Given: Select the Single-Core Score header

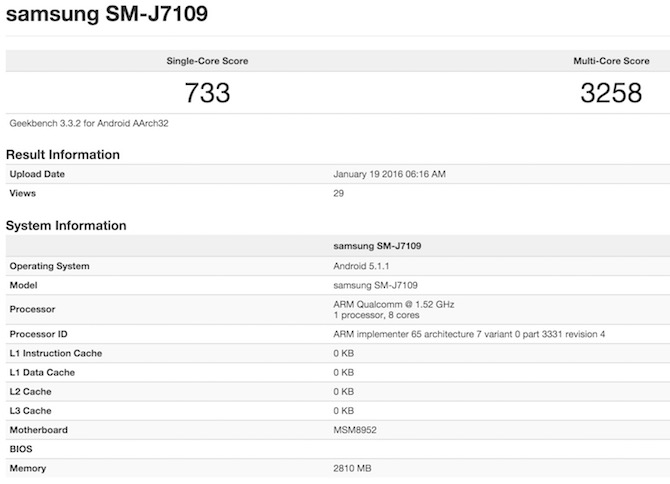Looking at the screenshot, I should click(x=207, y=61).
